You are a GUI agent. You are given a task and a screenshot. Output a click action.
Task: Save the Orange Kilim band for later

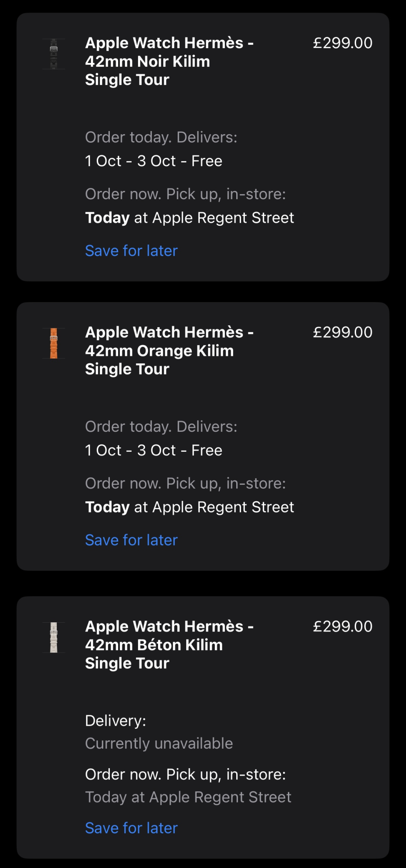pos(132,540)
